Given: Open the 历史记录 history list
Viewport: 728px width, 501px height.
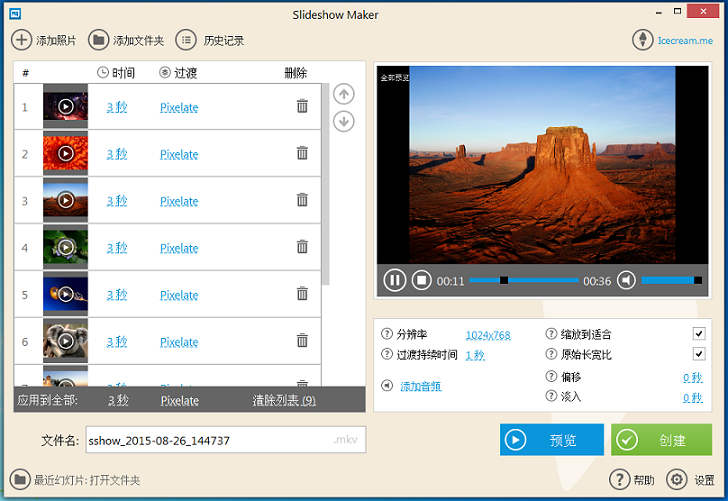Looking at the screenshot, I should [x=186, y=40].
